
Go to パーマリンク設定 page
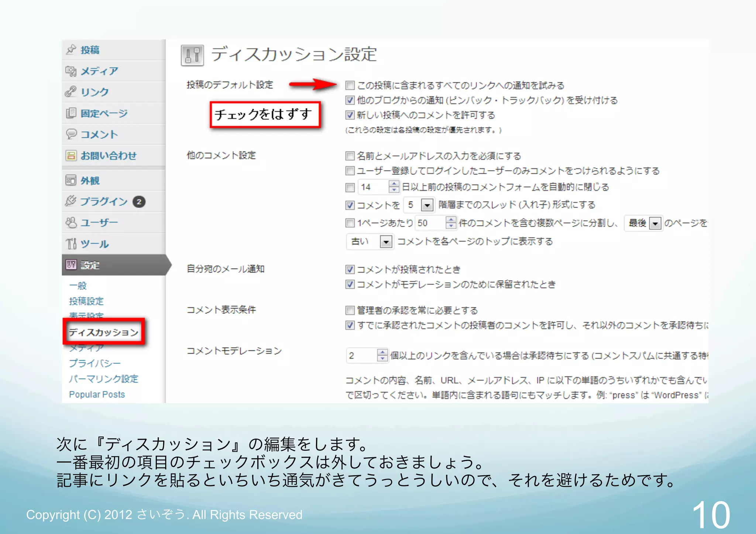point(103,379)
